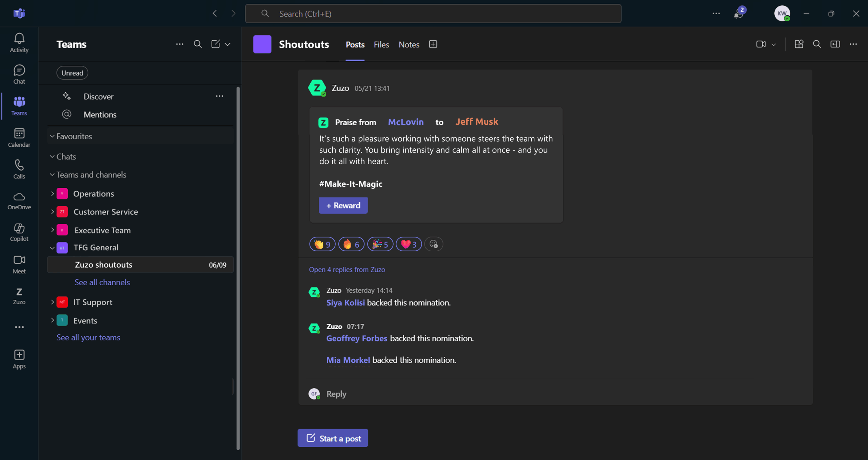Select the Teams icon in the rail
This screenshot has width=868, height=460.
(19, 106)
